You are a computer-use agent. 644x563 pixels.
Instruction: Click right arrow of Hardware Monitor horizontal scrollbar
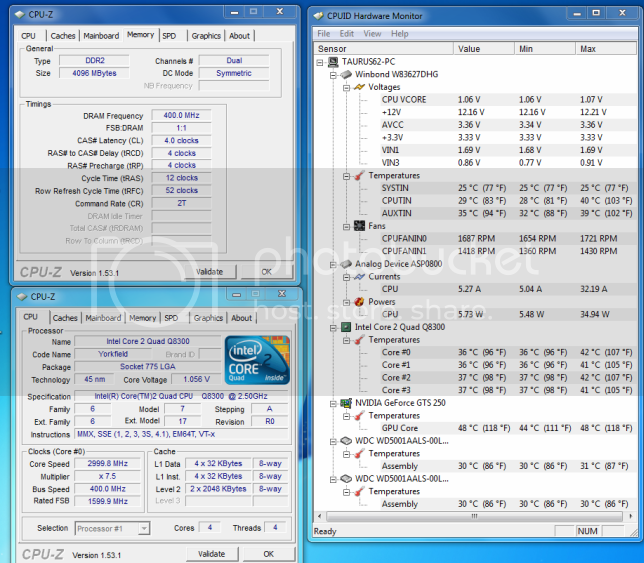631,516
